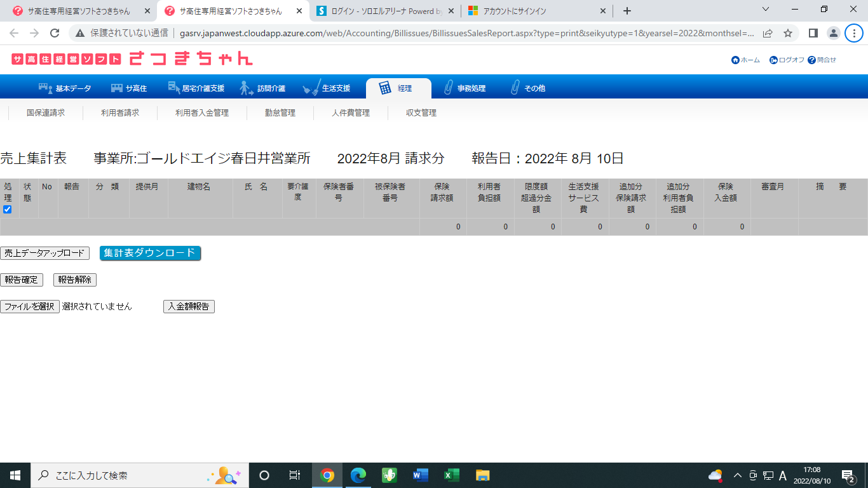The width and height of the screenshot is (868, 488).
Task: Click ファイルを選択 to choose a file
Action: pos(30,307)
